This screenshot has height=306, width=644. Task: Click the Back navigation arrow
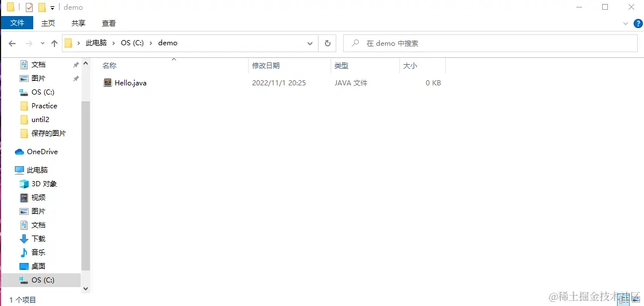[13, 43]
